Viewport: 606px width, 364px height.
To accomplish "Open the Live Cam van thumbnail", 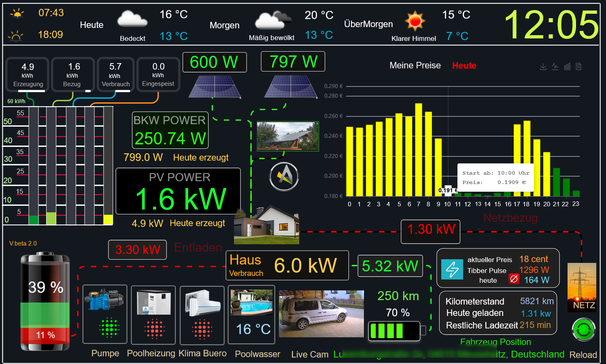I will pos(321,313).
